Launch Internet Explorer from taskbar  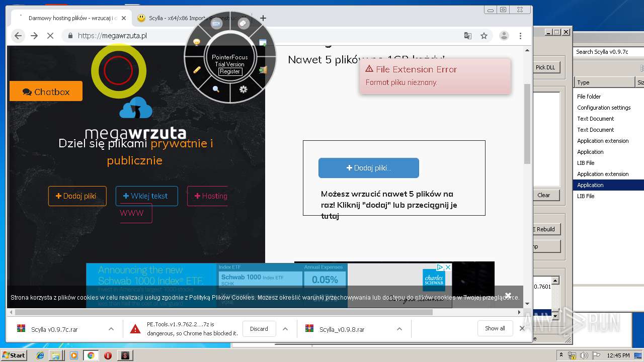click(x=40, y=355)
